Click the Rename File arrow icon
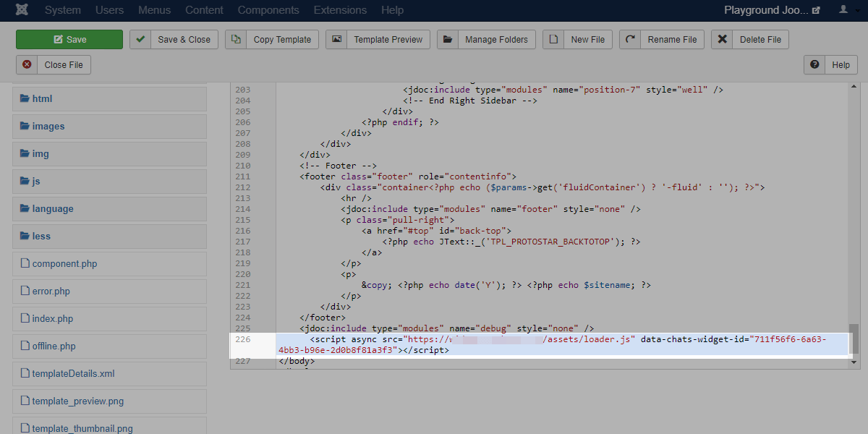 click(630, 40)
